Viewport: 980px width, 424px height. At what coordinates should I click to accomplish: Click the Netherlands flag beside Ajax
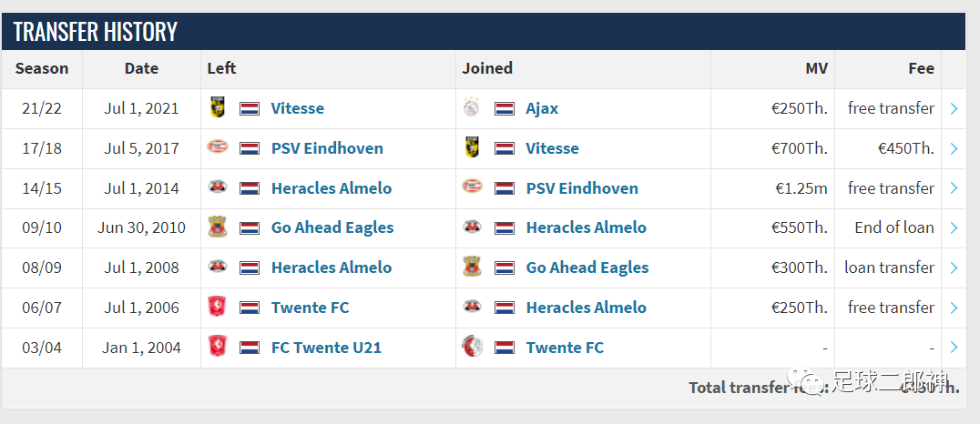pos(505,108)
